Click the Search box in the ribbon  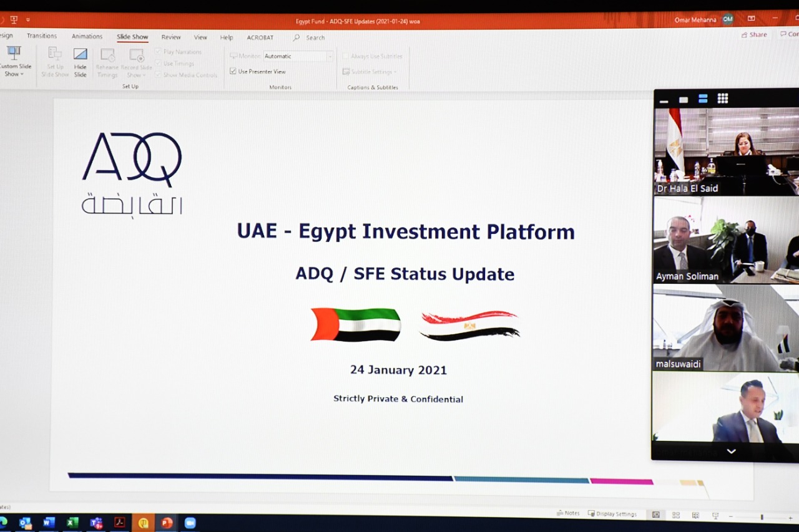click(310, 37)
